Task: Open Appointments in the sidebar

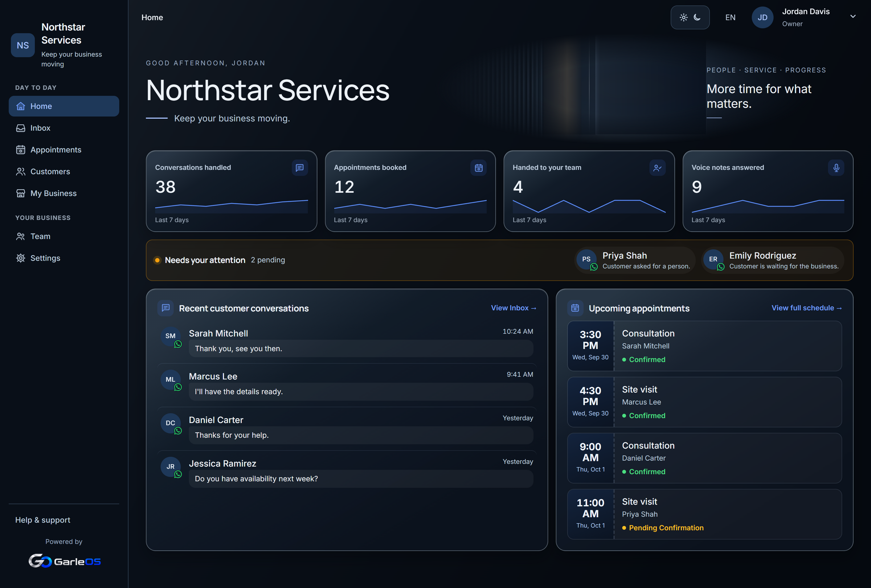Action: click(64, 150)
